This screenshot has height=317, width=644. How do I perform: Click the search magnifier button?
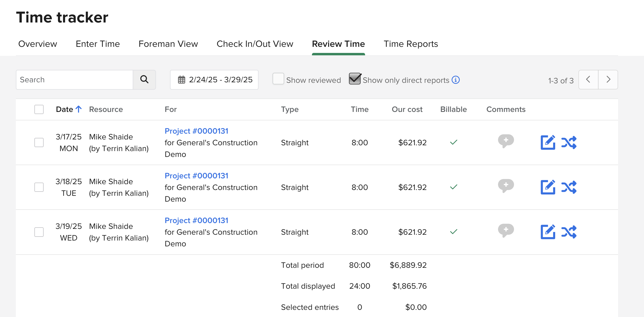coord(144,80)
